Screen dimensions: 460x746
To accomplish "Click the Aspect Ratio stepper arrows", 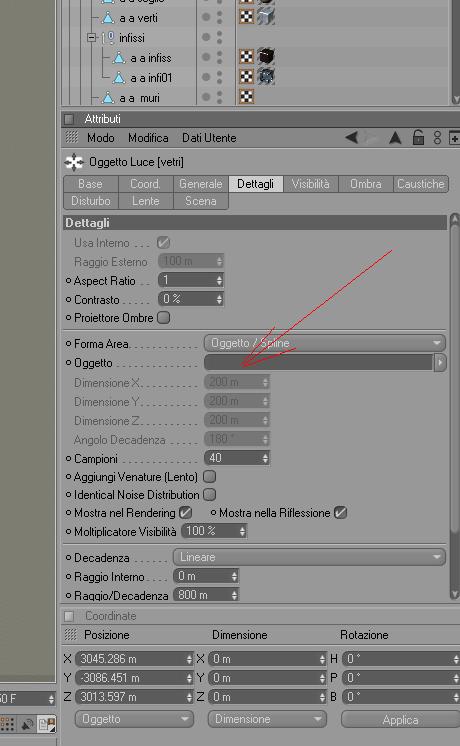I will [219, 280].
